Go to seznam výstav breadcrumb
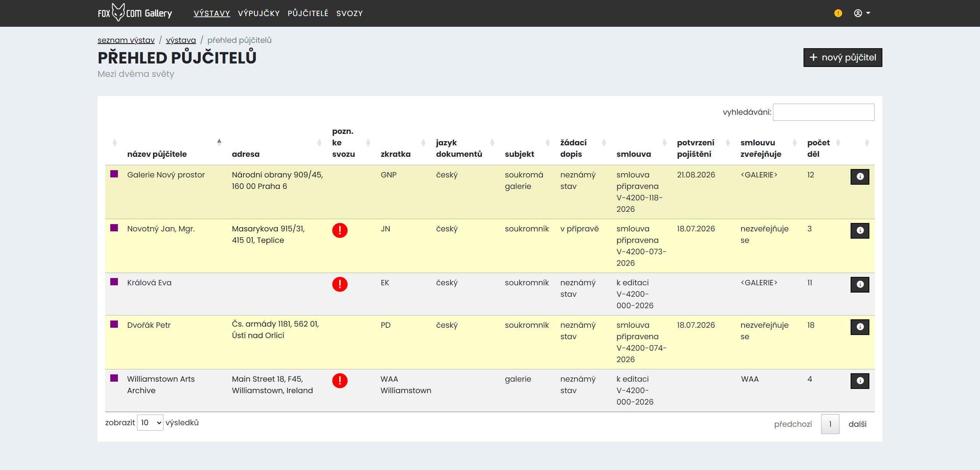Image resolution: width=980 pixels, height=470 pixels. [x=126, y=40]
